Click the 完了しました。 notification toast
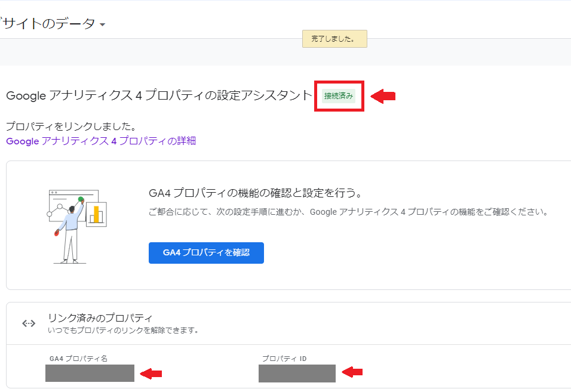The height and width of the screenshot is (392, 571). pyautogui.click(x=334, y=39)
